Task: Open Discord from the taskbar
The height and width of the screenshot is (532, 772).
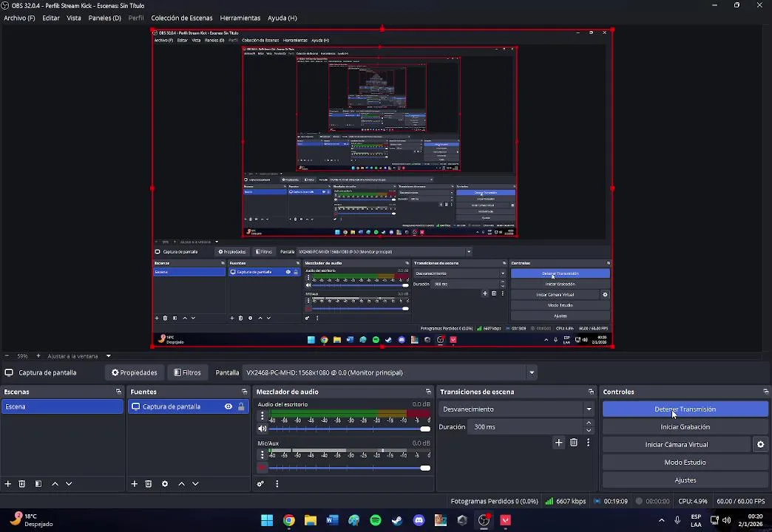Action: click(x=419, y=520)
